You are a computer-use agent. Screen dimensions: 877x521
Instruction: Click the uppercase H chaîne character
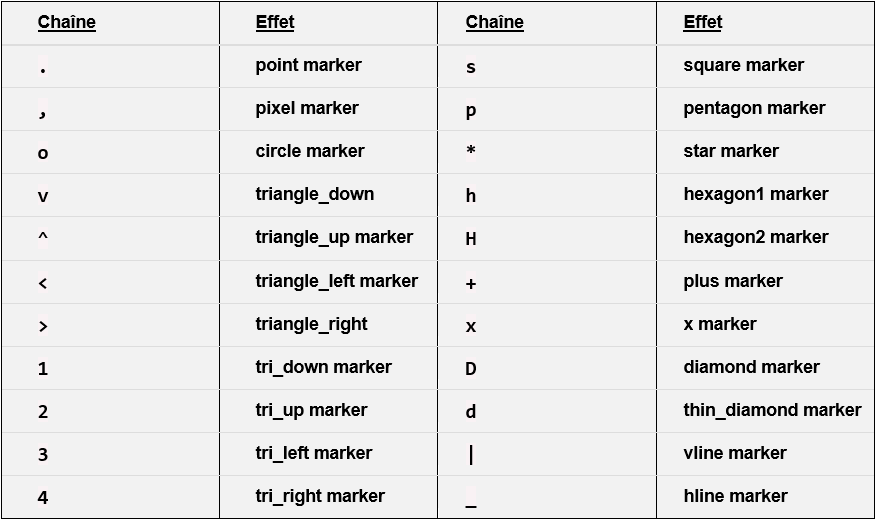click(471, 239)
